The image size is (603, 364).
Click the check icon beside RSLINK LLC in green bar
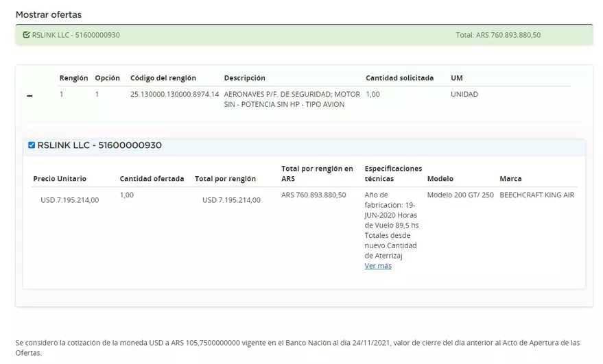point(26,35)
